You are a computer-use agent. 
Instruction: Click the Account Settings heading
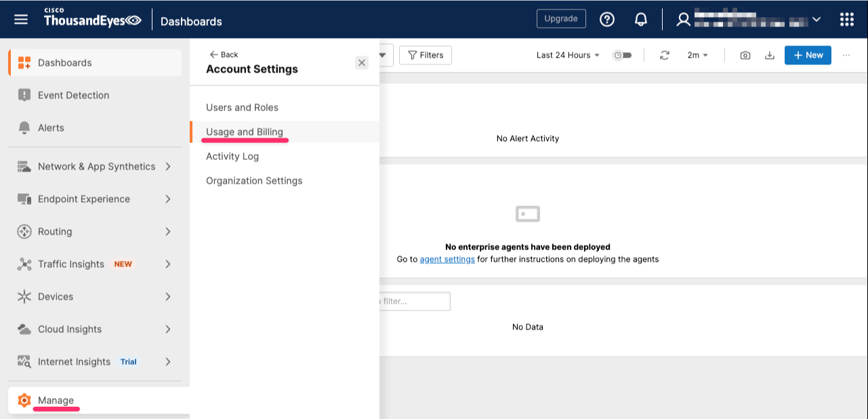(252, 69)
